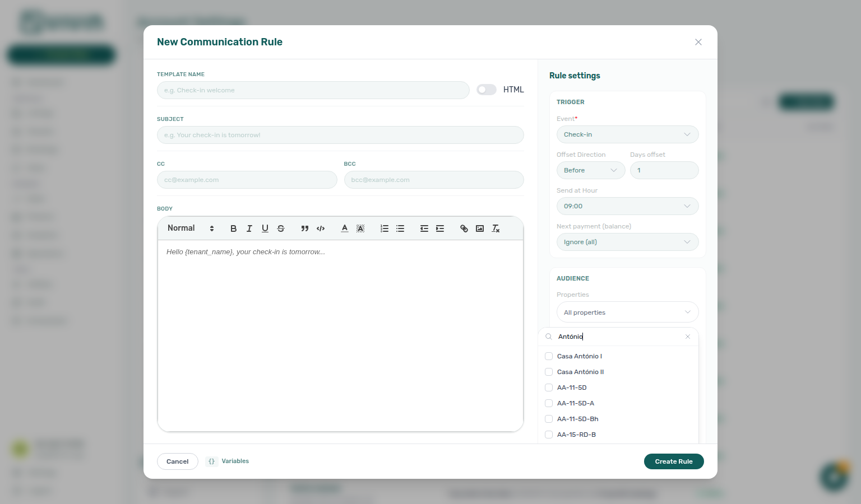Click the Create Rule button

click(x=674, y=461)
